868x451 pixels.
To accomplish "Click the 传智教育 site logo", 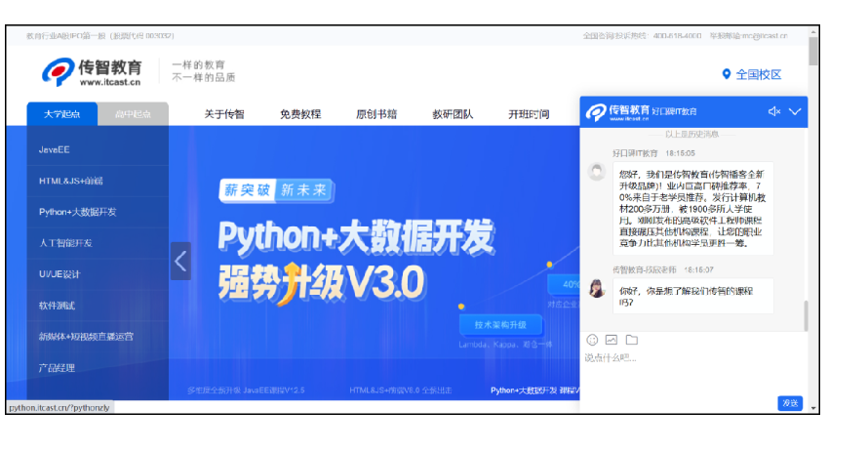I will click(x=92, y=72).
